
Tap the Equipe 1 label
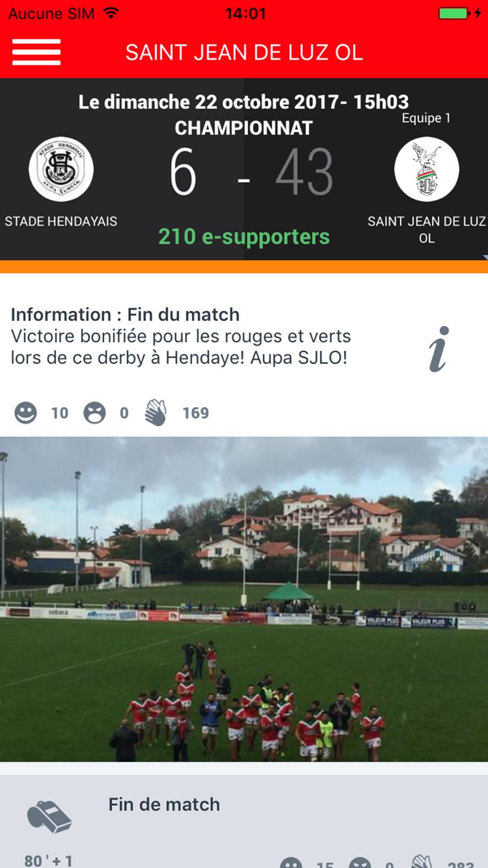426,118
